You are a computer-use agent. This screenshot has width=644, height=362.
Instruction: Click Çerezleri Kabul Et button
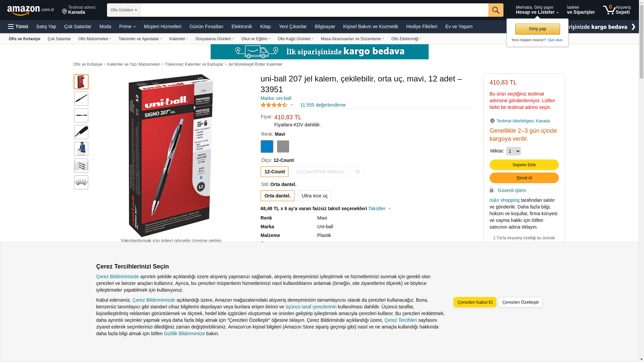pos(475,302)
